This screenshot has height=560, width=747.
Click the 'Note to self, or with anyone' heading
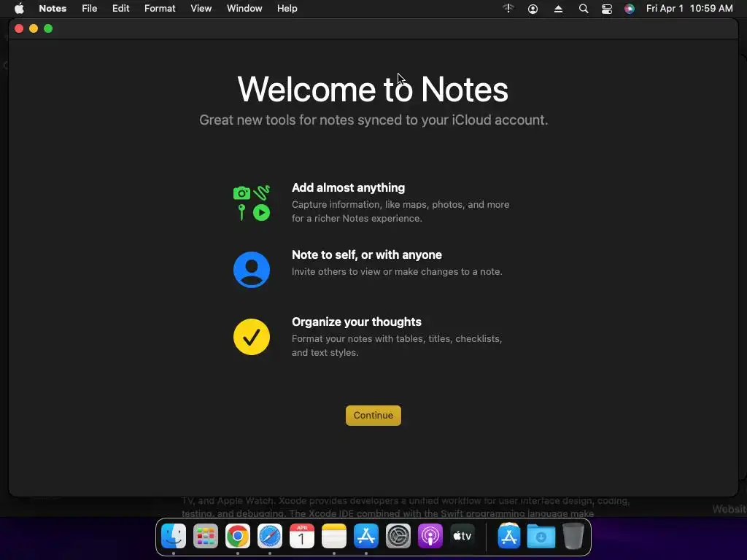click(x=366, y=254)
